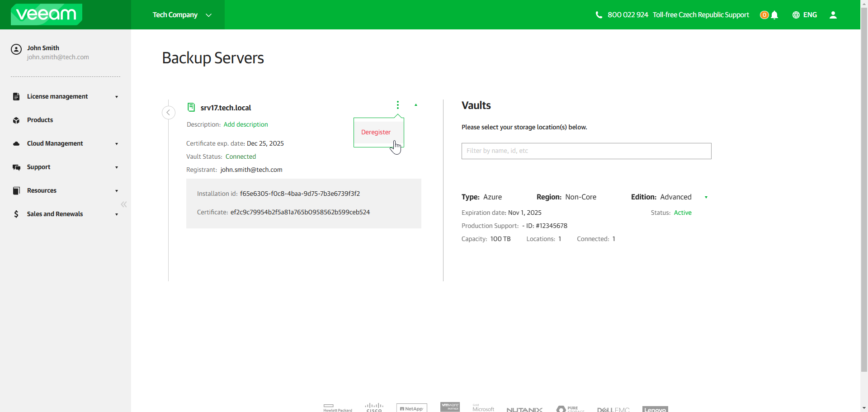The width and height of the screenshot is (868, 412).
Task: Click the Resources book icon
Action: (x=16, y=190)
